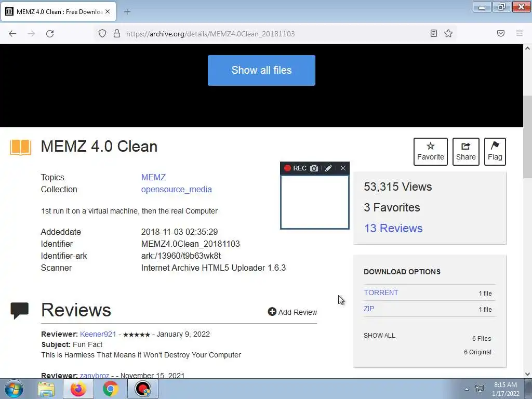532x399 pixels.
Task: Save page to Pocket icon
Action: [501, 33]
